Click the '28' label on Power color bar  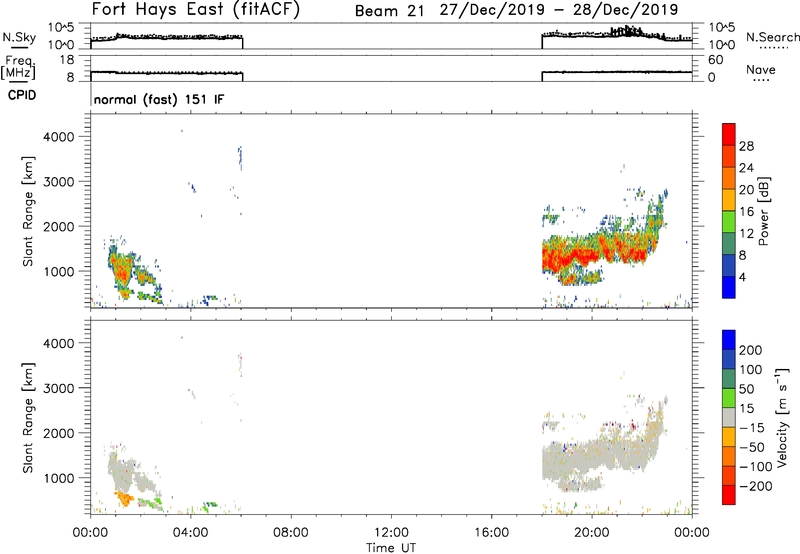(746, 146)
